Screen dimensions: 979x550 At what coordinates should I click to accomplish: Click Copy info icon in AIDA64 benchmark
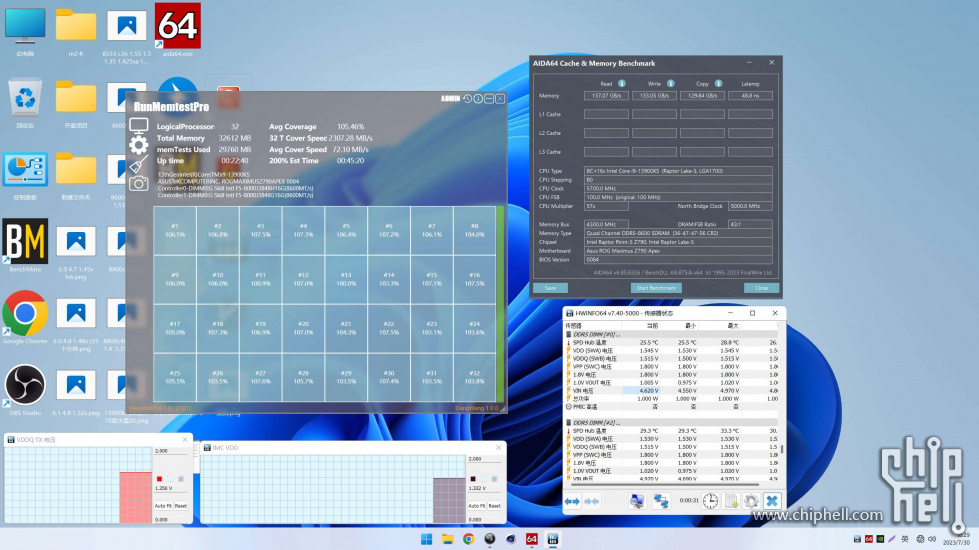tap(719, 84)
